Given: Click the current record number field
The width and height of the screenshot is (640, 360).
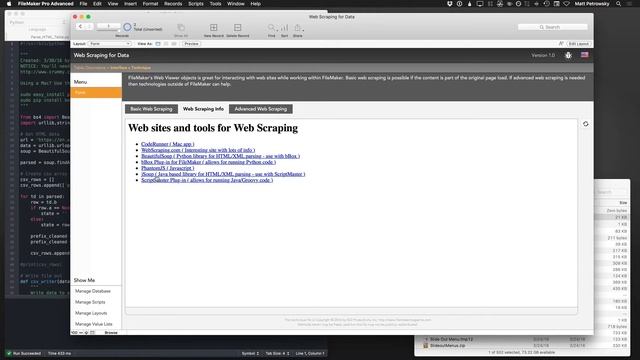Looking at the screenshot, I should coord(108,26).
